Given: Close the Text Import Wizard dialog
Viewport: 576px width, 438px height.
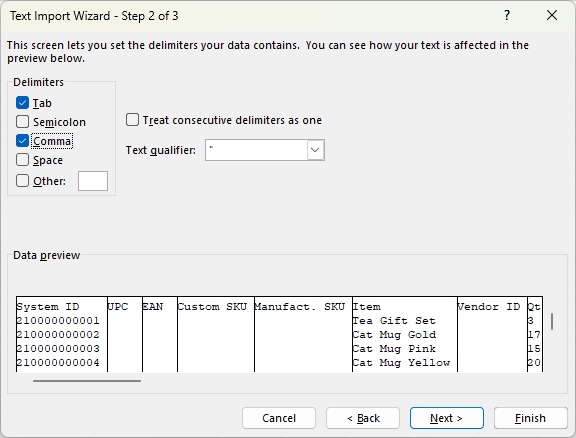Looking at the screenshot, I should click(552, 15).
